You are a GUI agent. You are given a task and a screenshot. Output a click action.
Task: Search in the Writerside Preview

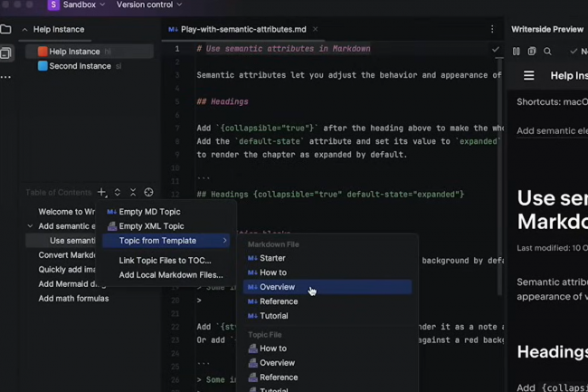[x=547, y=52]
